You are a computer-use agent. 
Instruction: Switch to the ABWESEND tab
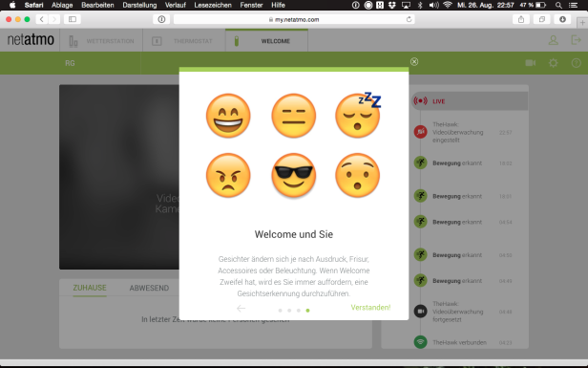tap(149, 288)
